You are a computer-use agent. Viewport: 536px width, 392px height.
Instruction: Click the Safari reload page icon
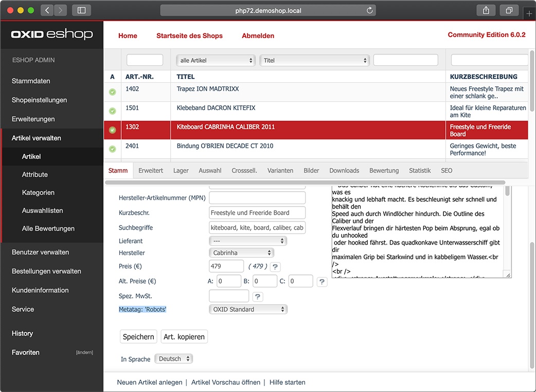point(369,10)
